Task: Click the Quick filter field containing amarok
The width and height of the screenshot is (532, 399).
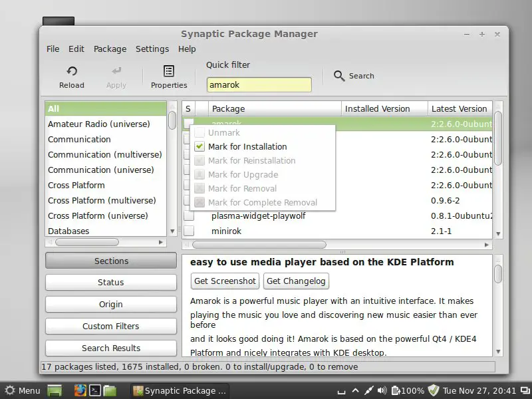Action: click(259, 85)
